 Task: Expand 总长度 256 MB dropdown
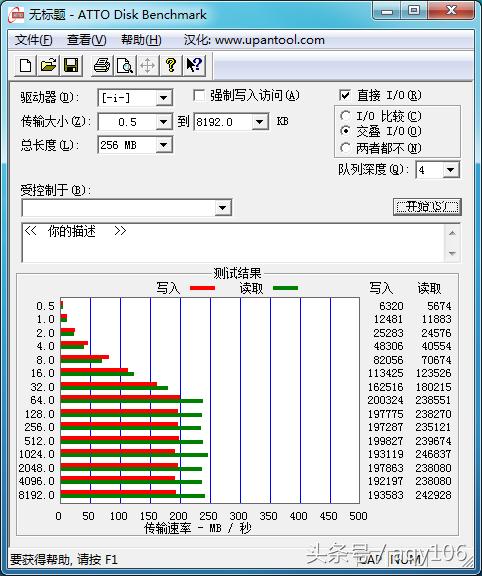point(163,145)
